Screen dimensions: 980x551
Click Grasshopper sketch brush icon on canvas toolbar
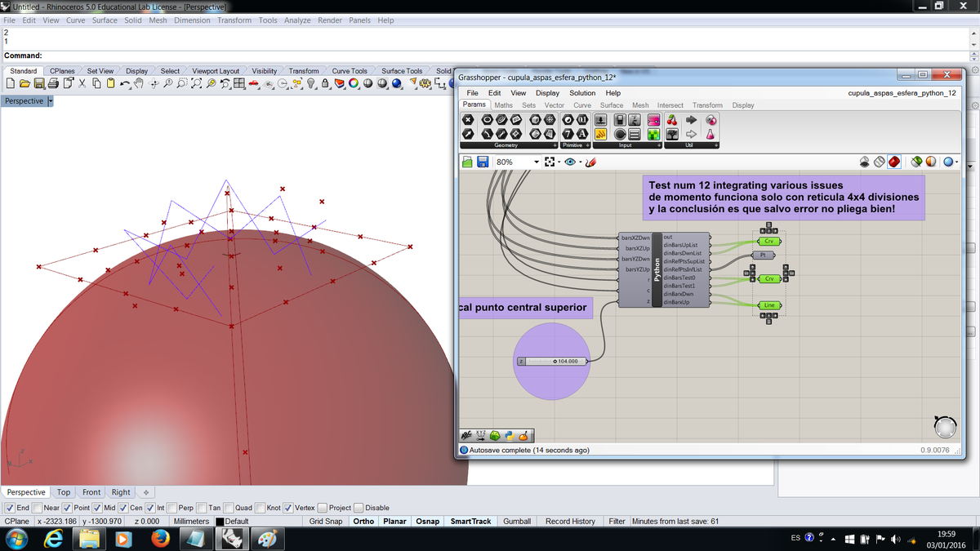click(590, 162)
